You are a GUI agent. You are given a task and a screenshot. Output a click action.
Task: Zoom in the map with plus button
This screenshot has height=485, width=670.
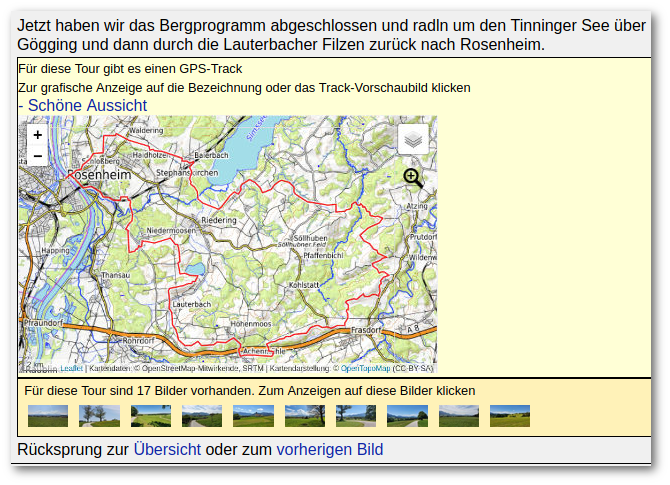(x=38, y=135)
